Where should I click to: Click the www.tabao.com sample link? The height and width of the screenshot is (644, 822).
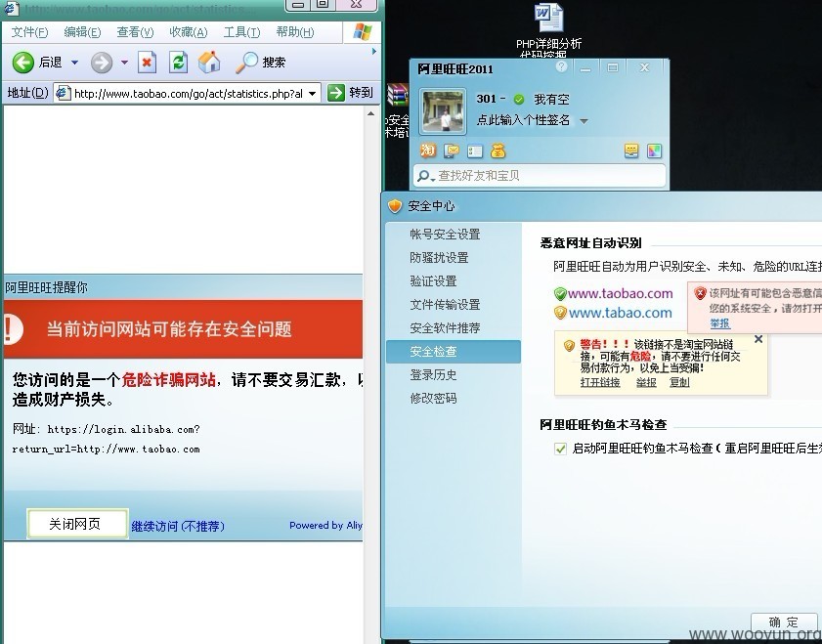621,313
